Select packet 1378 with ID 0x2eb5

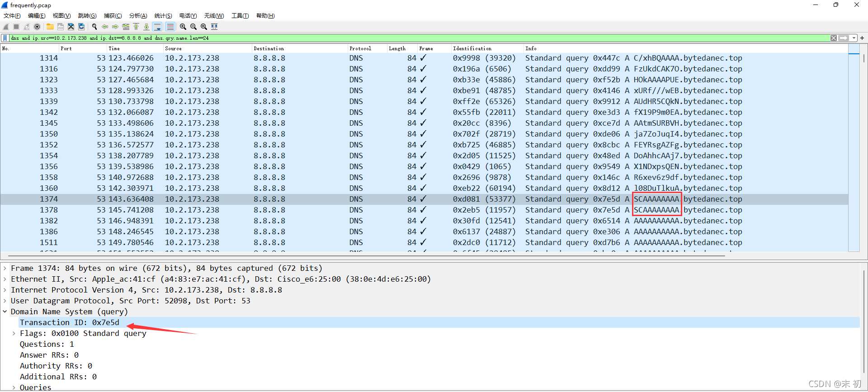(424, 210)
